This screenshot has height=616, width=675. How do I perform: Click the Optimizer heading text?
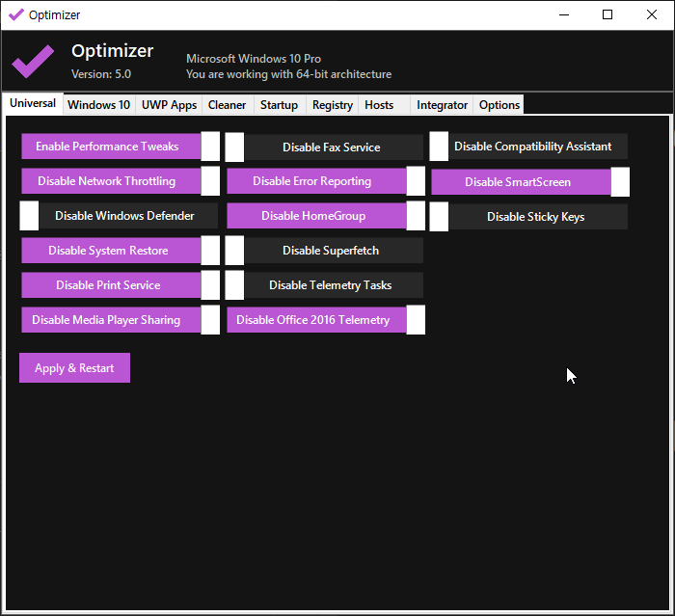113,51
